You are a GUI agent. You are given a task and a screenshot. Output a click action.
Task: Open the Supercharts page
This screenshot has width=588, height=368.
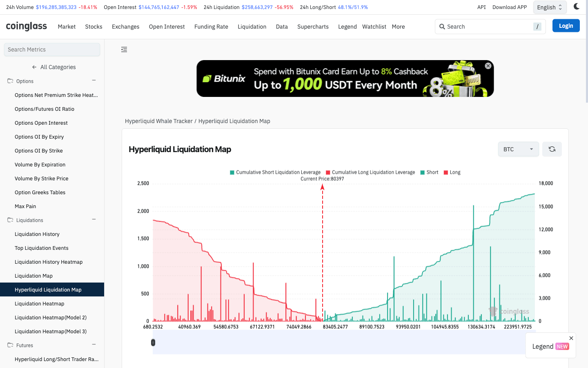[313, 27]
